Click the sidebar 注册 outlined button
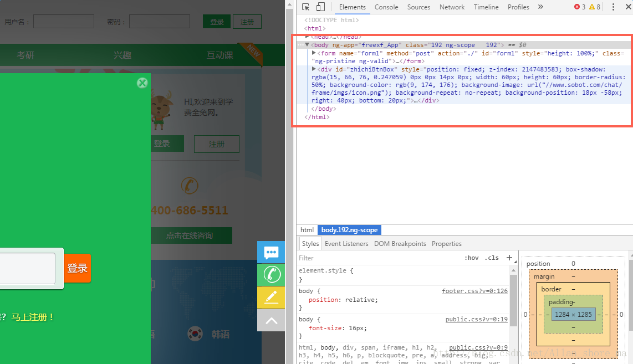 [x=216, y=144]
